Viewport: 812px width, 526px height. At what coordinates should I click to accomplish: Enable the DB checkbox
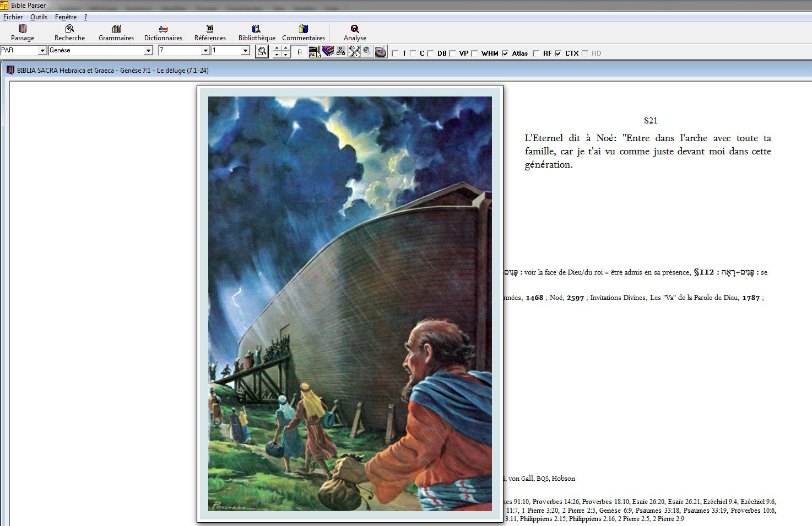pyautogui.click(x=430, y=53)
